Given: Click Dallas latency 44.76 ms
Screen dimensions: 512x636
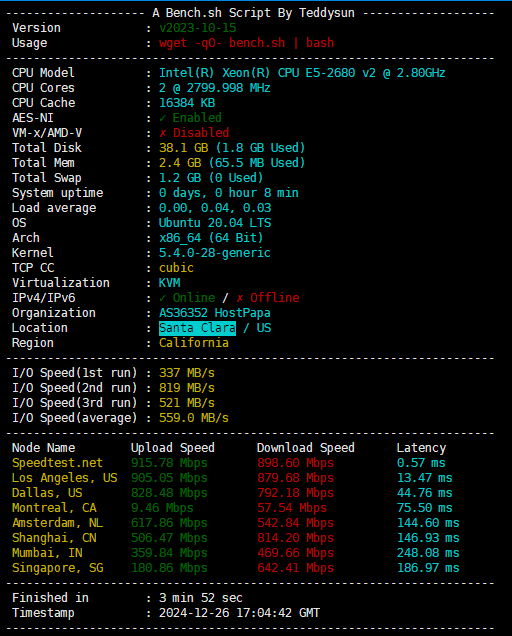Looking at the screenshot, I should (425, 493).
